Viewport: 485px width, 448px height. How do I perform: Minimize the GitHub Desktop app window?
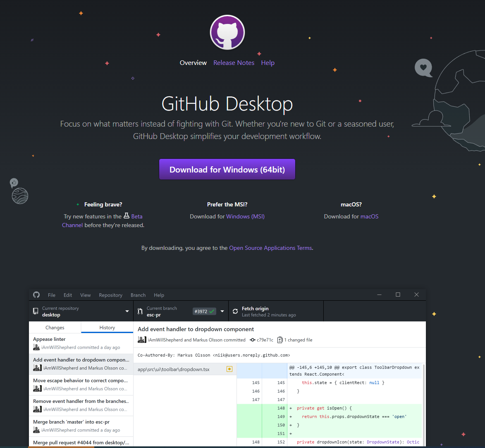379,295
